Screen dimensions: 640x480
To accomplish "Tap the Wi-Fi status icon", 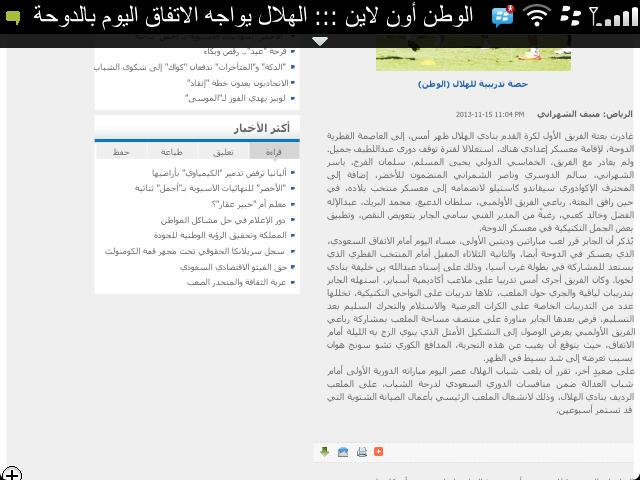I will [537, 16].
